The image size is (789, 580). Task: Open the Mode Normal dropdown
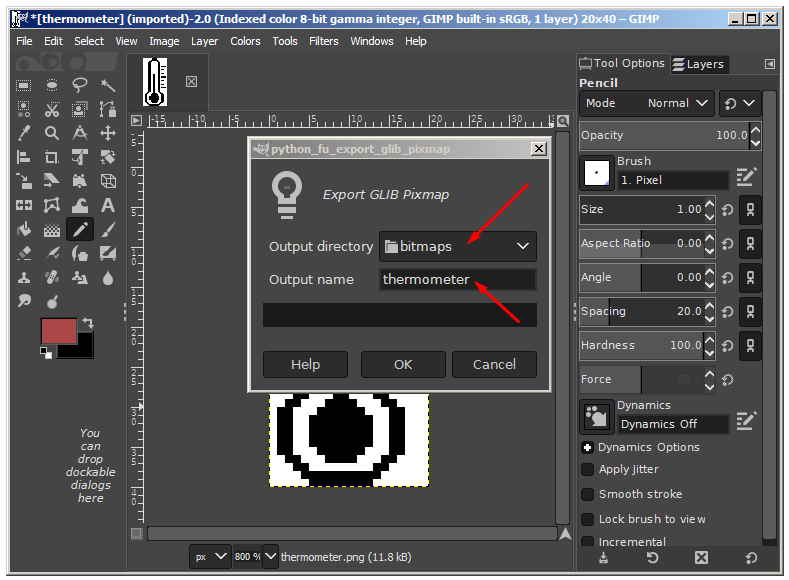[647, 104]
